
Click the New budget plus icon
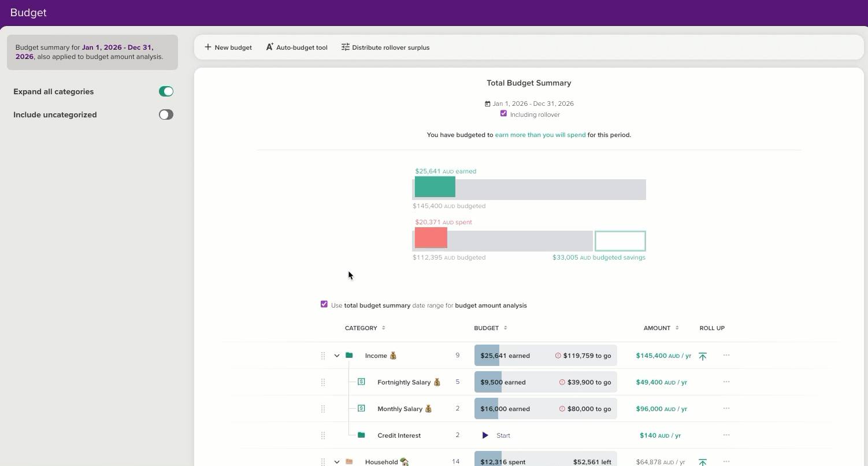coord(208,47)
